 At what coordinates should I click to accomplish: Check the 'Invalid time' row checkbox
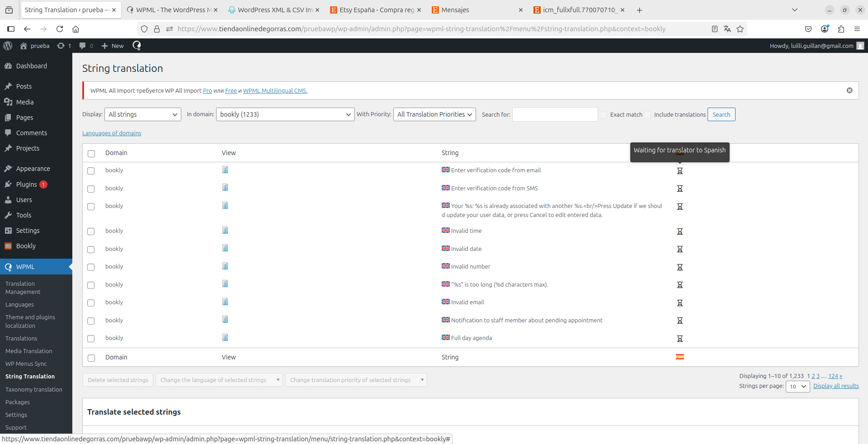[x=91, y=231]
